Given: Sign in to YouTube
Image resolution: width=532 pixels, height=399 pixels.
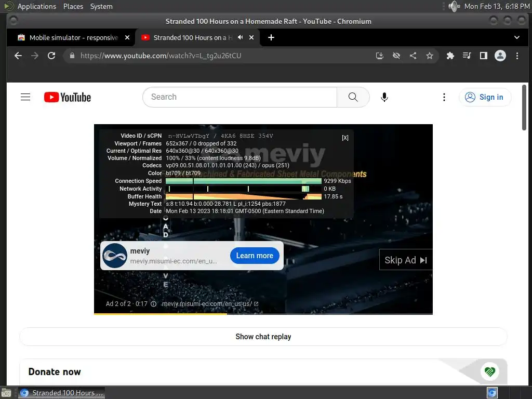Looking at the screenshot, I should [485, 97].
